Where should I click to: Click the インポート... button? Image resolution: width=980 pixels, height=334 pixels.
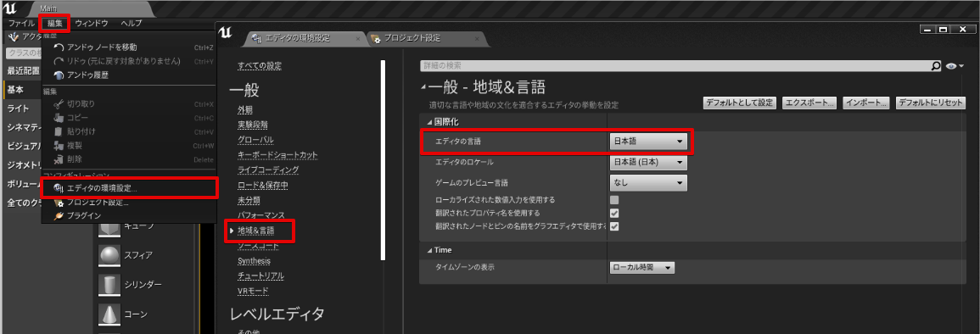866,103
